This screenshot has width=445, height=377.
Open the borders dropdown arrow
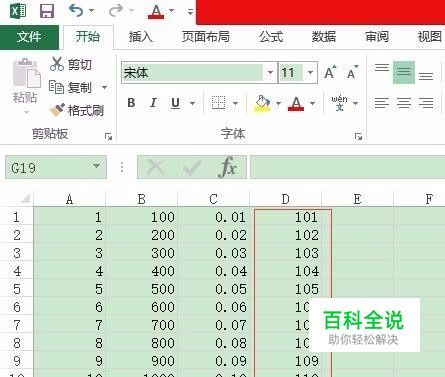pos(235,103)
